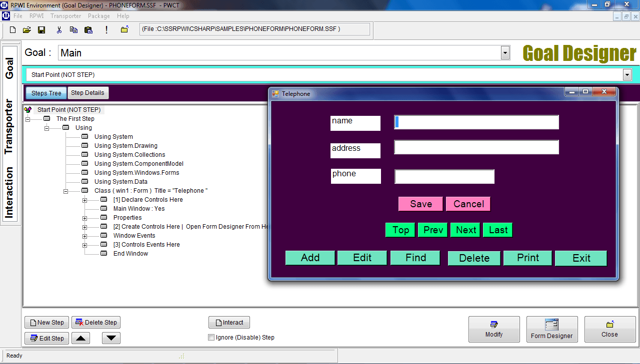The height and width of the screenshot is (364, 640).
Task: Open the Form Designer panel
Action: point(552,329)
